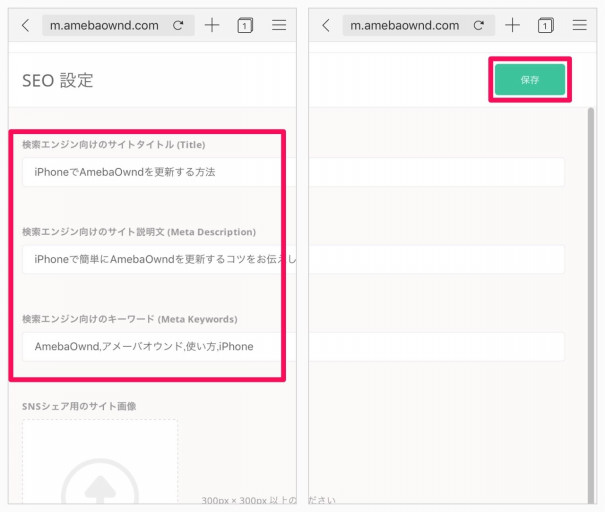This screenshot has width=605, height=512.
Task: Click the Title label text
Action: pos(113,145)
